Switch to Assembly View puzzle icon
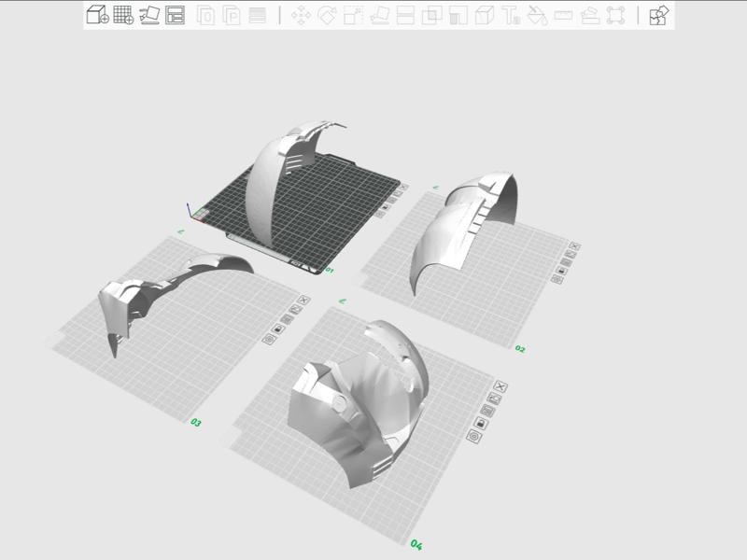 pyautogui.click(x=659, y=15)
